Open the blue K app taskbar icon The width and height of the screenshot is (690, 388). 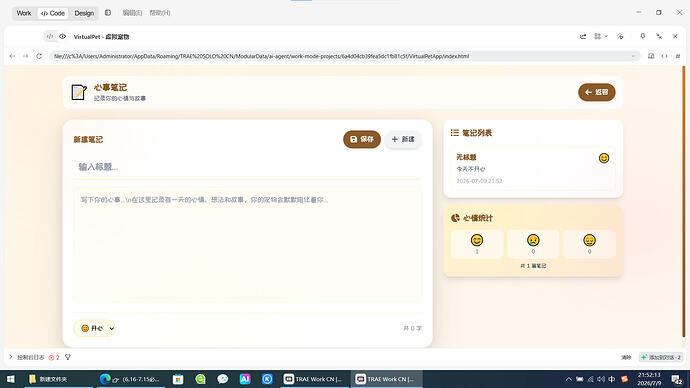tap(267, 379)
